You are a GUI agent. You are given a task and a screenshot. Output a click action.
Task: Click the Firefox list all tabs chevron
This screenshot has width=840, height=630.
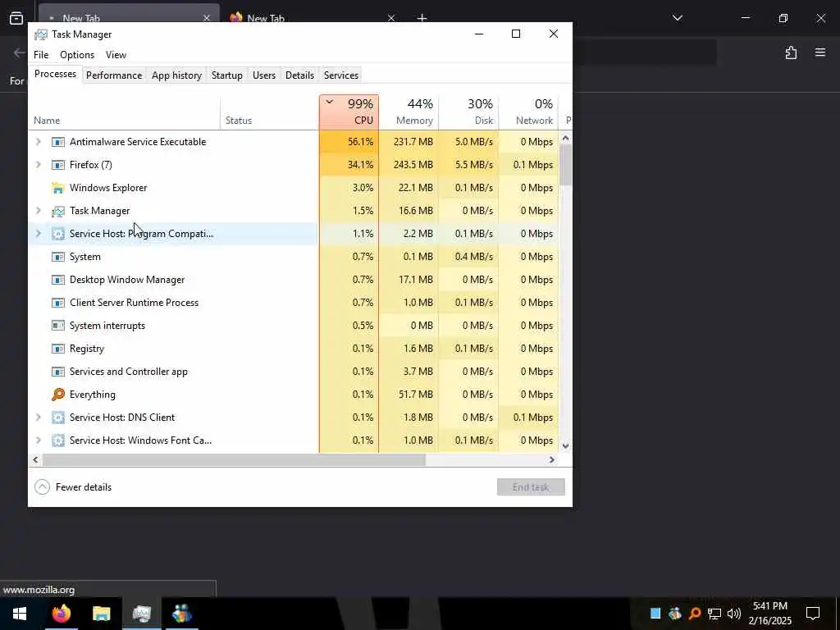tap(677, 18)
